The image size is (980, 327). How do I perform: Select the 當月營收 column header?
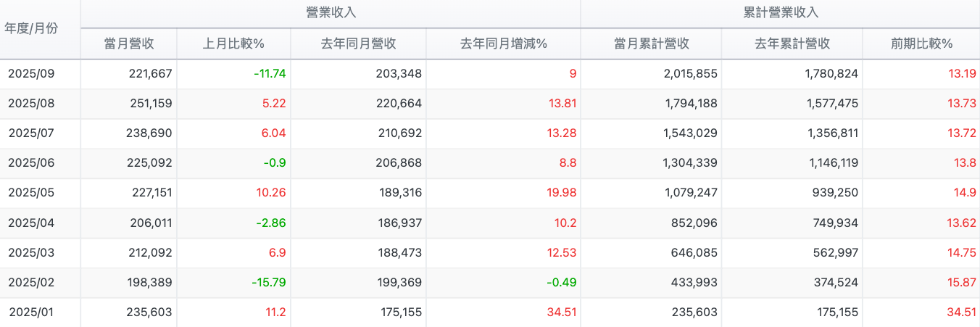[x=129, y=44]
